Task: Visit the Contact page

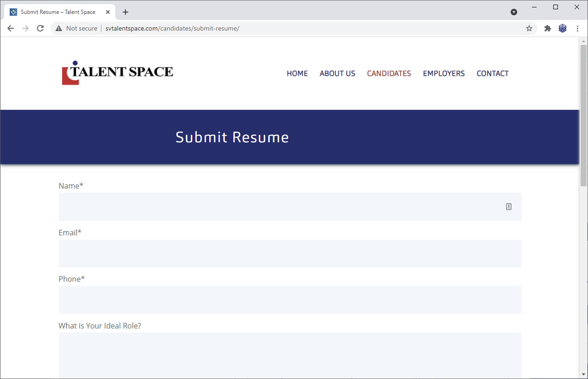Action: [x=493, y=73]
